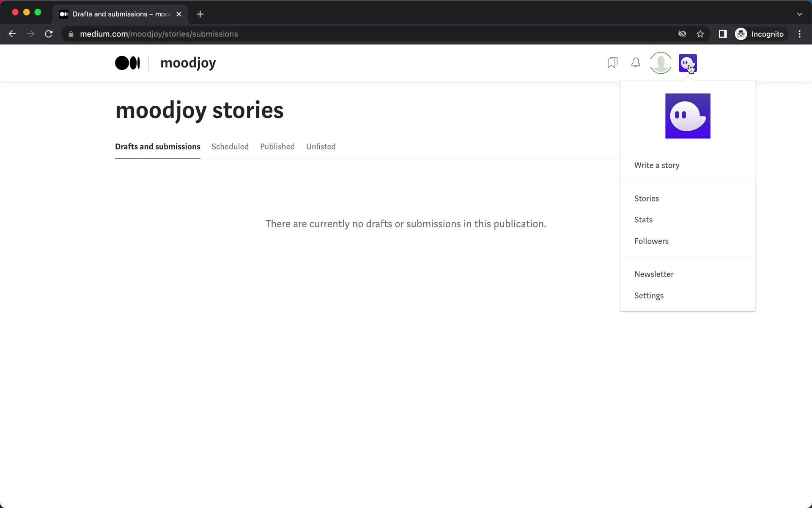Toggle to Newsletter section

tap(654, 274)
